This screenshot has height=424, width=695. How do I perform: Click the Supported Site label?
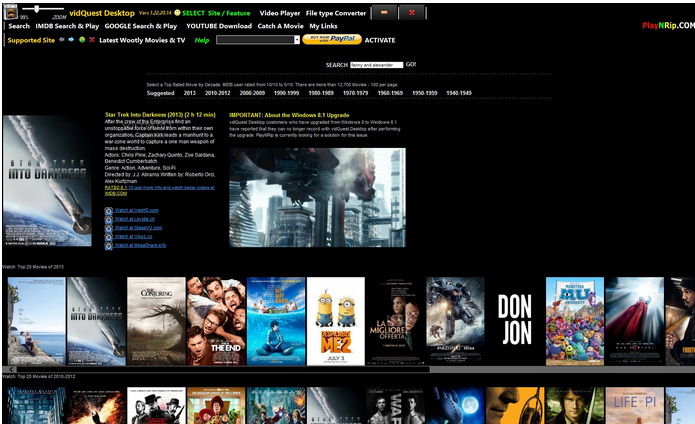click(31, 40)
